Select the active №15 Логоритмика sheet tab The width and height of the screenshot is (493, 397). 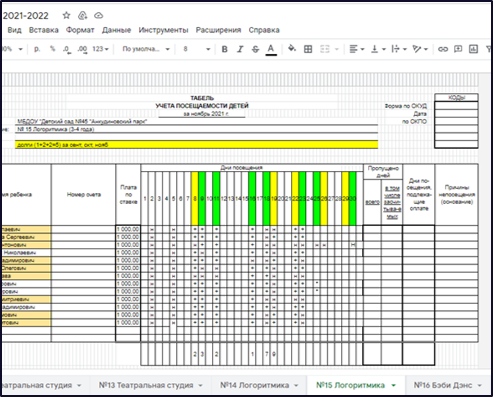(x=350, y=385)
